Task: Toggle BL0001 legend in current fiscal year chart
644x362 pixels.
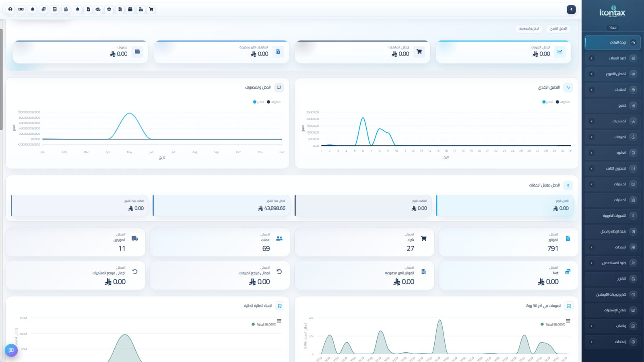Action: click(264, 324)
